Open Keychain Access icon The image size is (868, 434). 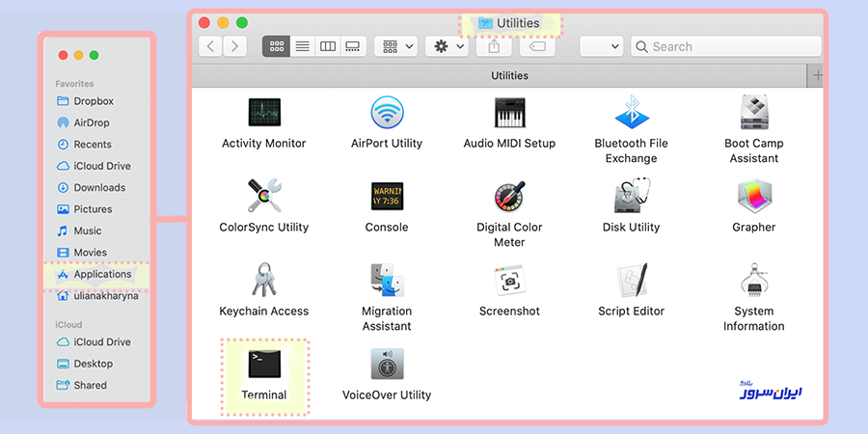pyautogui.click(x=264, y=280)
